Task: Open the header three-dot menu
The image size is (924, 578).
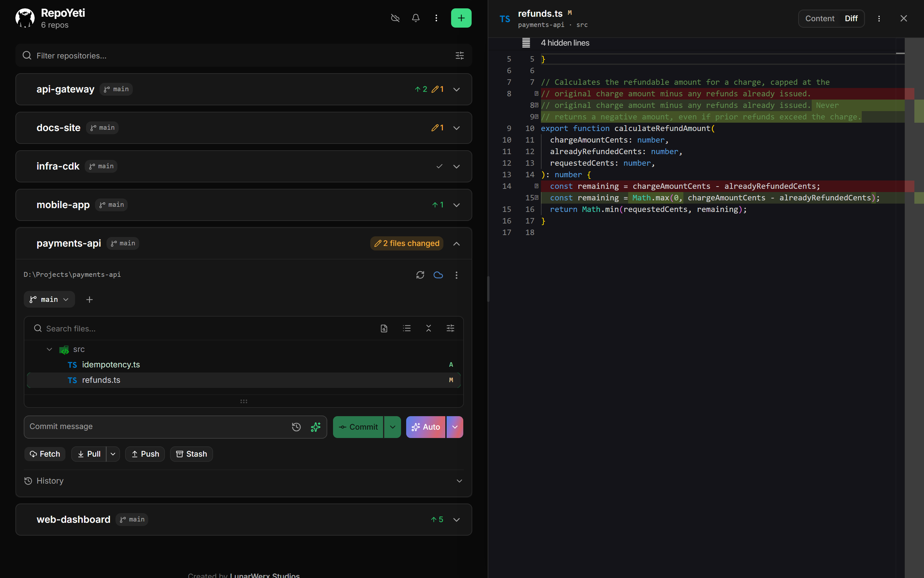Action: tap(436, 18)
